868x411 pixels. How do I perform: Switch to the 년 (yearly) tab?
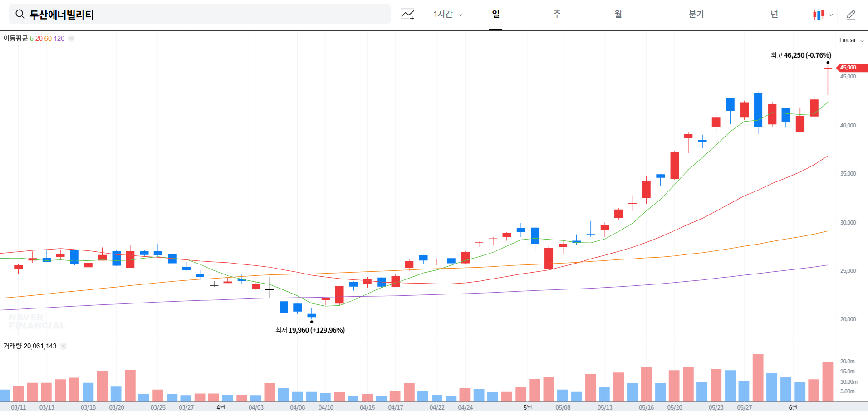click(774, 14)
